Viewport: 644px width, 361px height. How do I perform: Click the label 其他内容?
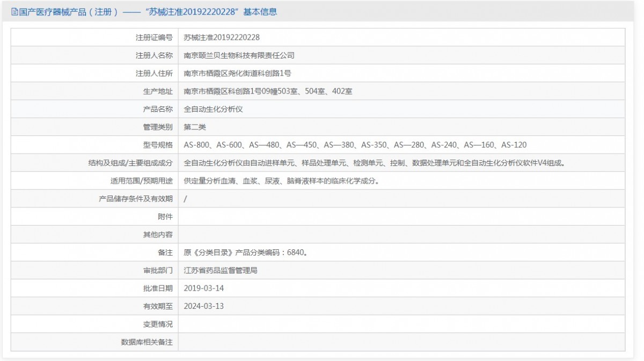(x=158, y=234)
